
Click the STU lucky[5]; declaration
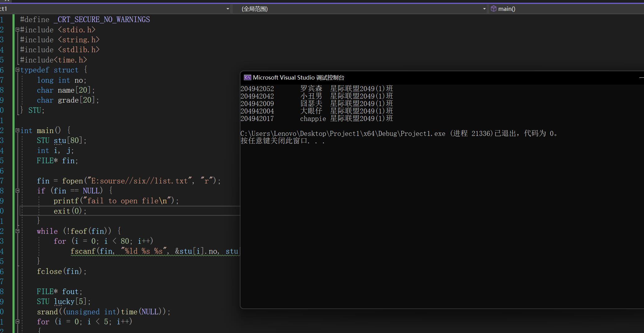tap(64, 302)
